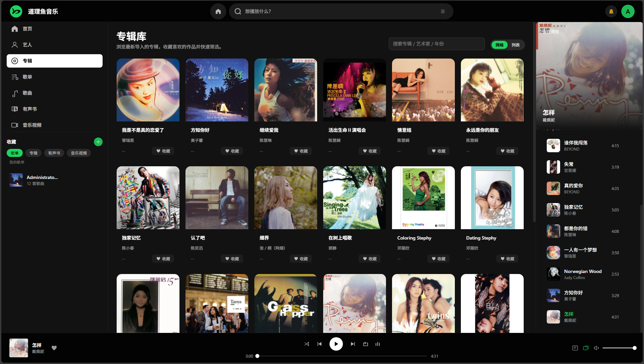644x364 pixels.
Task: Click the shuffle playback icon
Action: pos(306,344)
